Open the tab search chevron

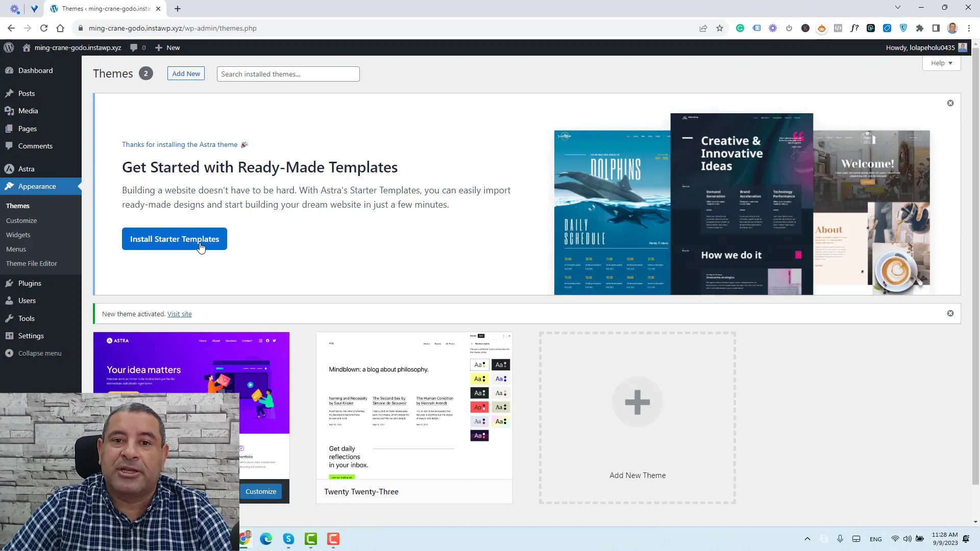[898, 7]
